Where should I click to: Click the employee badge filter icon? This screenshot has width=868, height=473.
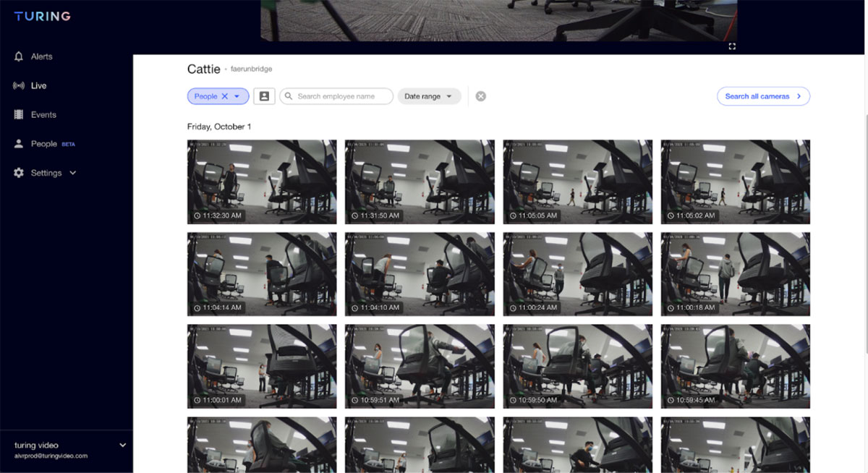point(264,96)
